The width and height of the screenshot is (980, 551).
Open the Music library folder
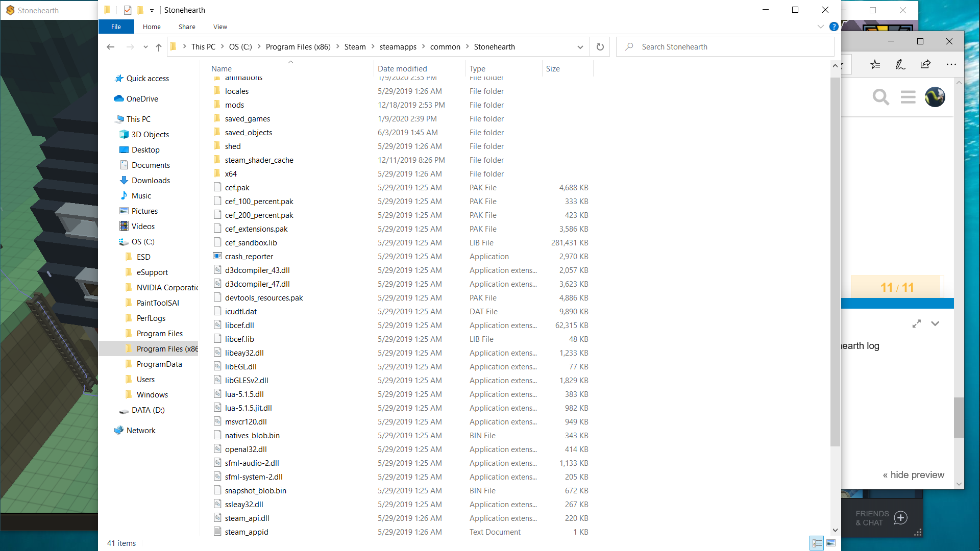tap(141, 196)
